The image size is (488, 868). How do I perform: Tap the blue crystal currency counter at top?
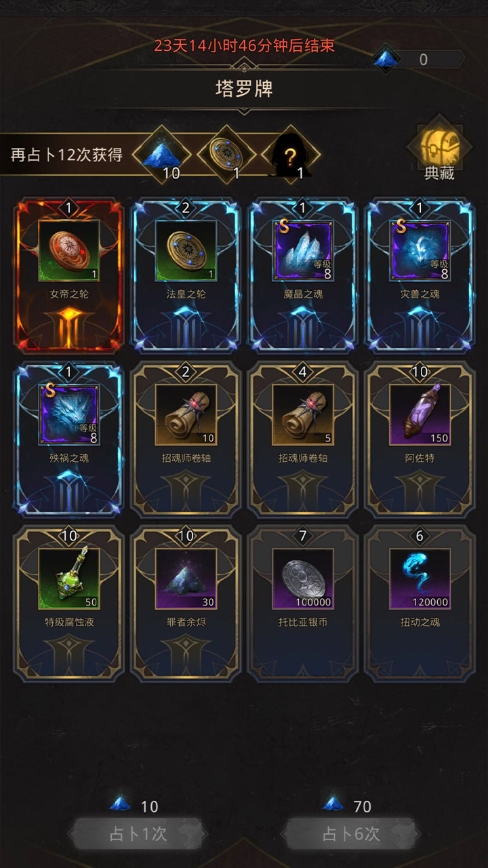coord(418,60)
